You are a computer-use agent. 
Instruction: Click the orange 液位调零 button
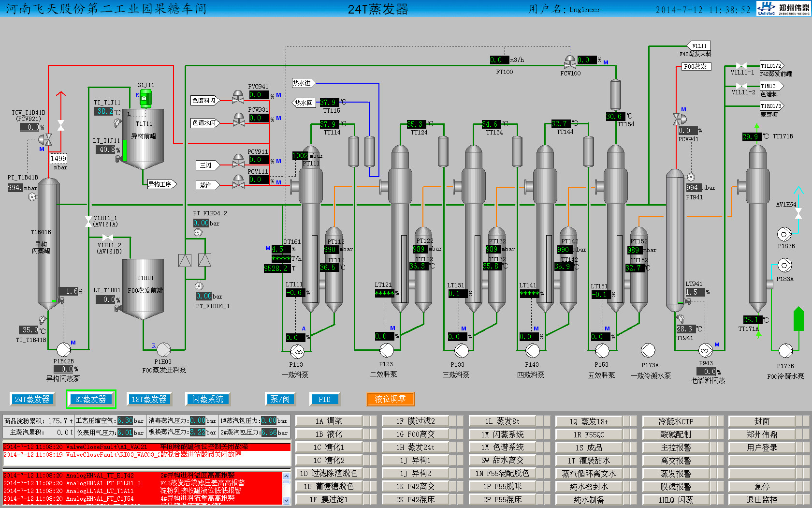pos(391,399)
